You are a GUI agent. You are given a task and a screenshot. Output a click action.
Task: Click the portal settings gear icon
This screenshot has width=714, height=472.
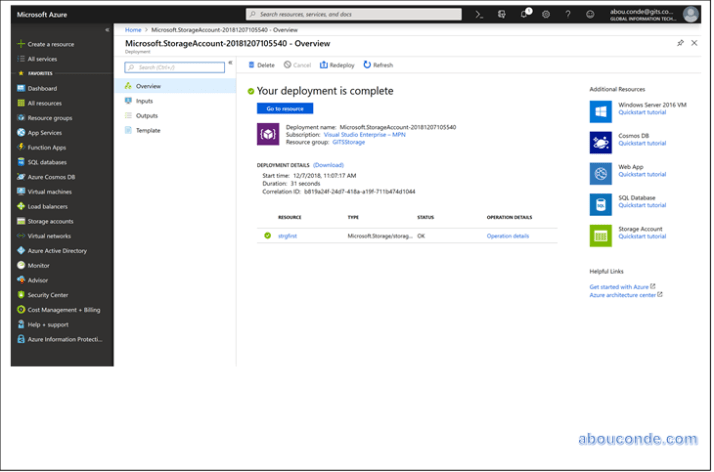pos(546,15)
